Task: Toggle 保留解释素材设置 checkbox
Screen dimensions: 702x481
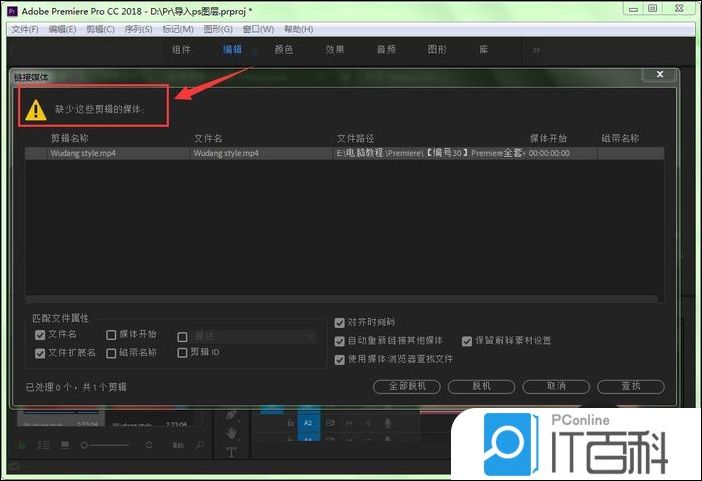Action: click(467, 341)
